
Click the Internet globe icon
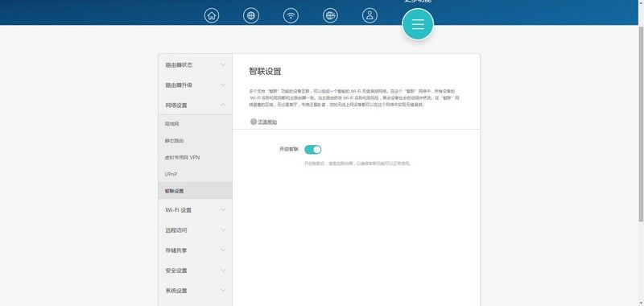click(251, 15)
